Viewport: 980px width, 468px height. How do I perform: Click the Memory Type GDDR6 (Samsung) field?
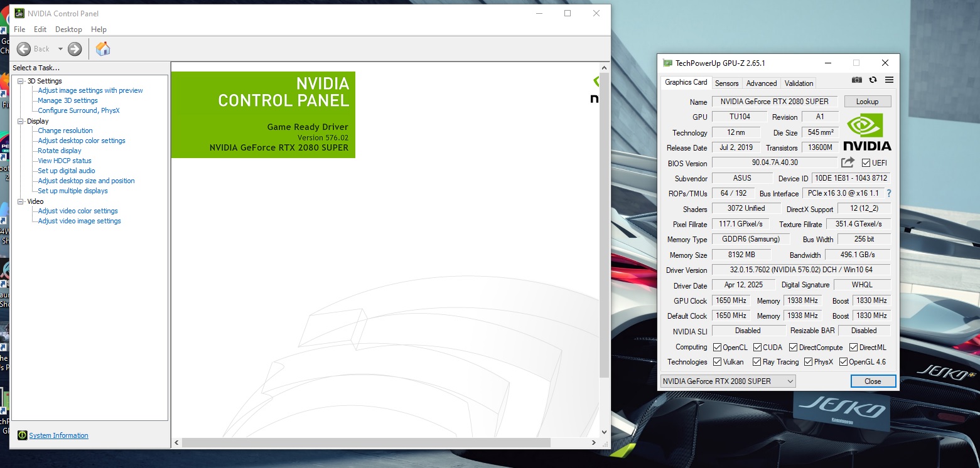pyautogui.click(x=750, y=239)
